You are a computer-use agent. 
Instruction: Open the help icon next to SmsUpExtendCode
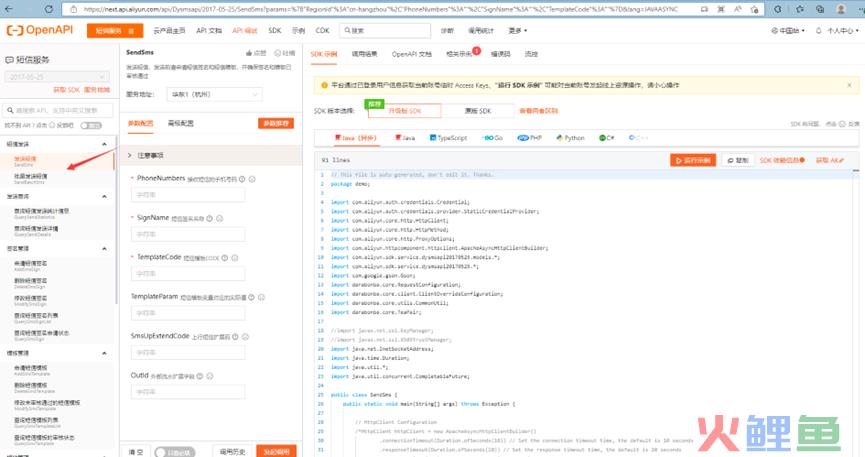(235, 336)
